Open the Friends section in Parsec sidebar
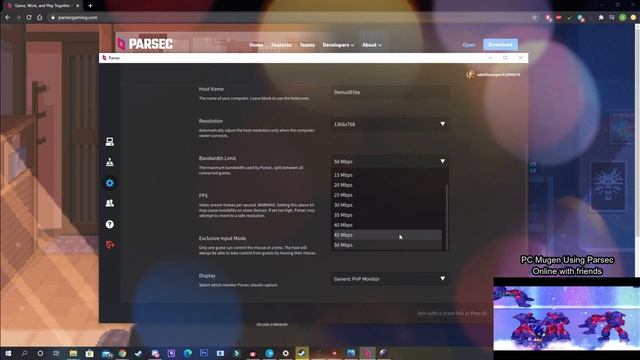Screen dimensions: 640x360 click(109, 203)
